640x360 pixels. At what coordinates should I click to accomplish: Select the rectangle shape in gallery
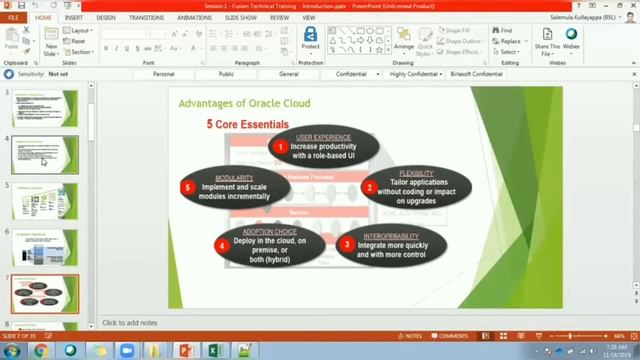(x=360, y=31)
